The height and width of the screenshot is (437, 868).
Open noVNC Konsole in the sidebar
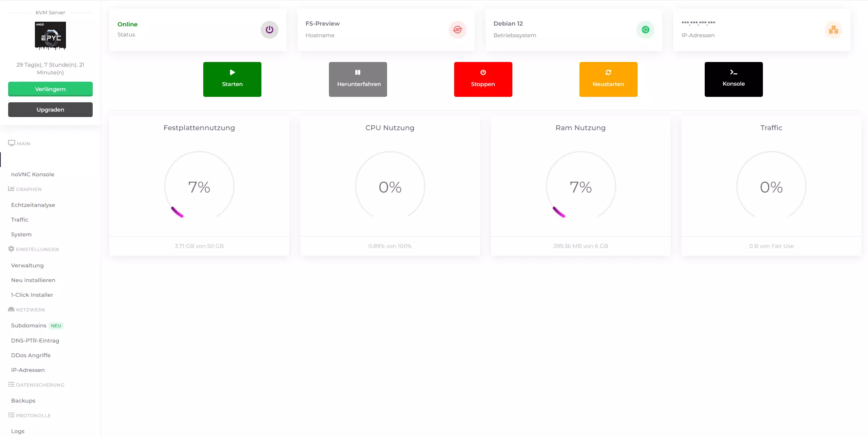pos(33,174)
